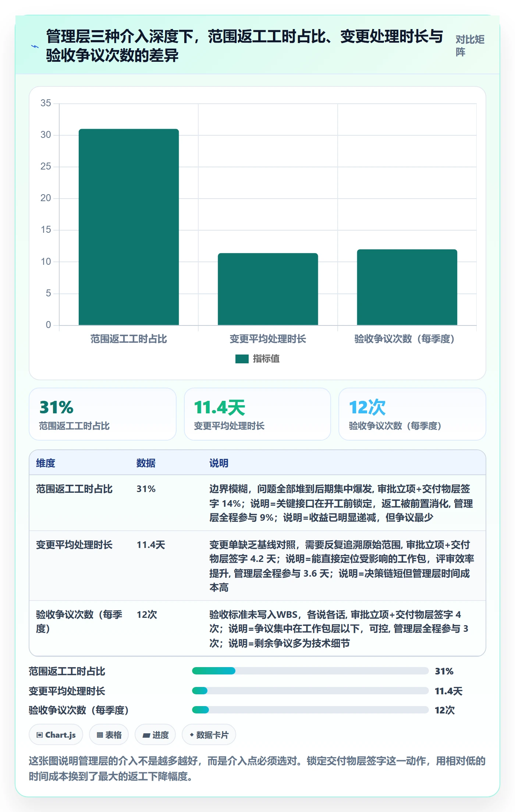Click the table description starting 边界模糊
Screen dimensions: 515x812
pyautogui.click(x=341, y=503)
